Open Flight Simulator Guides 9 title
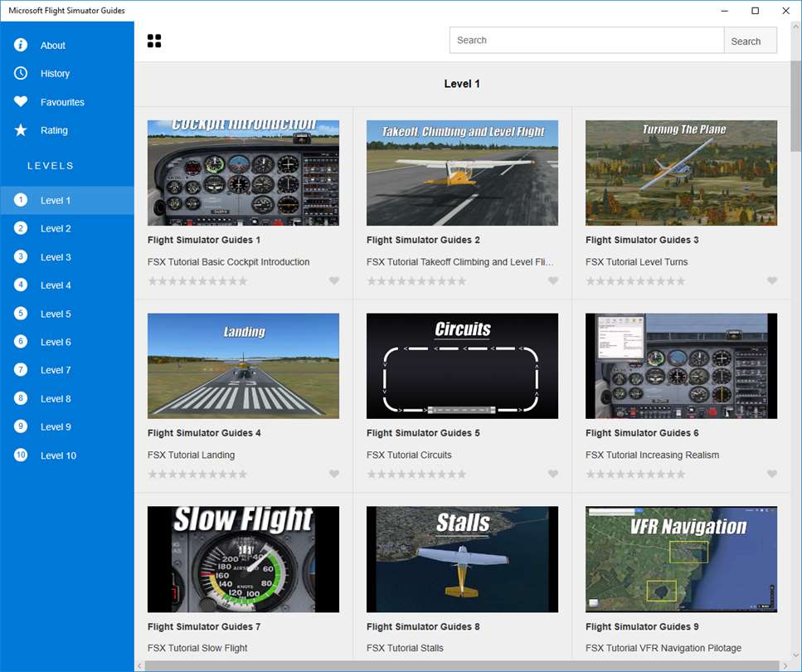This screenshot has height=672, width=802. click(642, 626)
